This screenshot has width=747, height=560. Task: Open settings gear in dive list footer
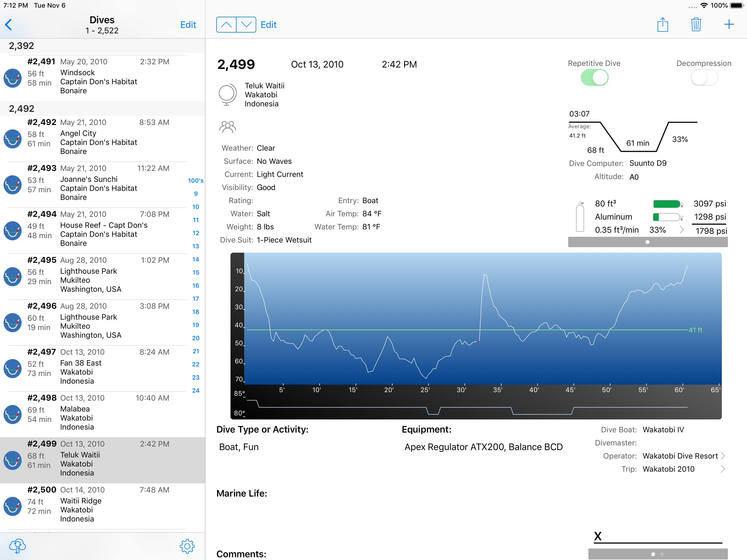coord(187,546)
